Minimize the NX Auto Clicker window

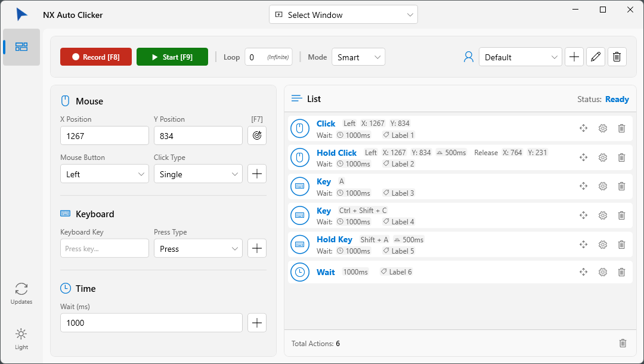click(x=575, y=10)
